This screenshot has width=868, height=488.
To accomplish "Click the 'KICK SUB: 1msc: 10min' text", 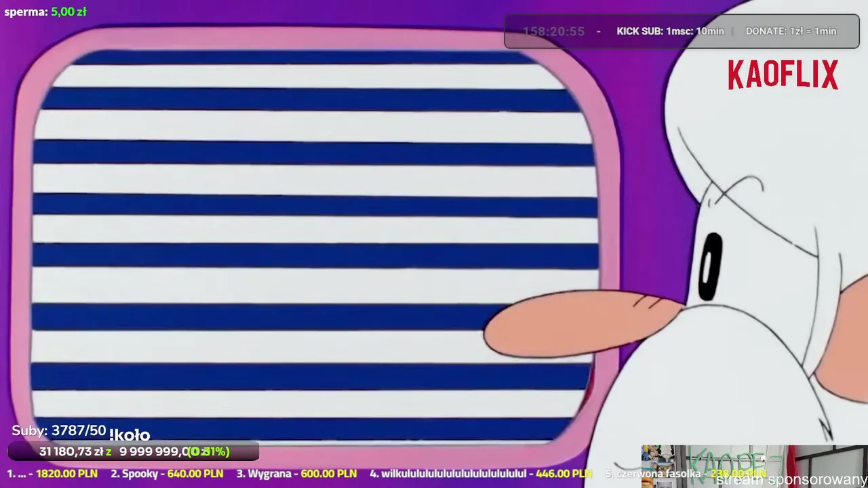I will click(x=670, y=31).
